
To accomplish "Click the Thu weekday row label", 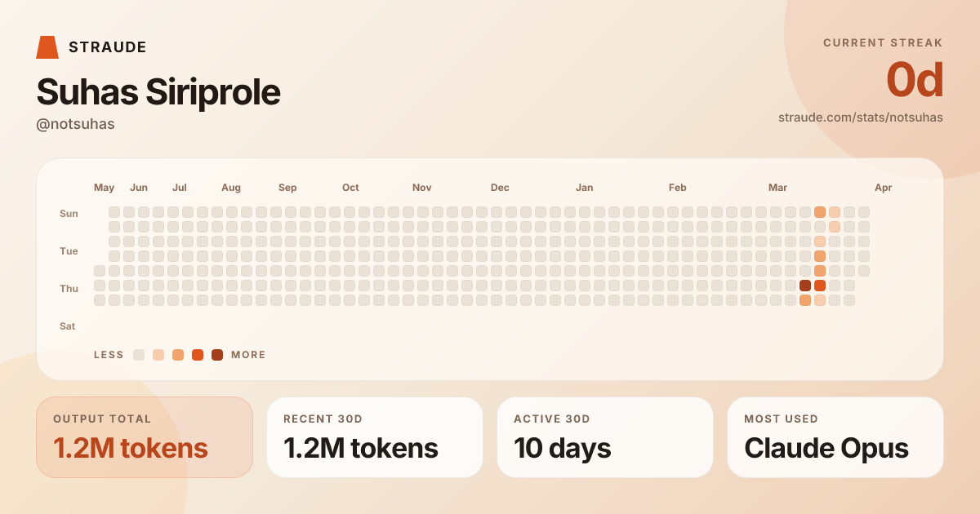I will (69, 289).
